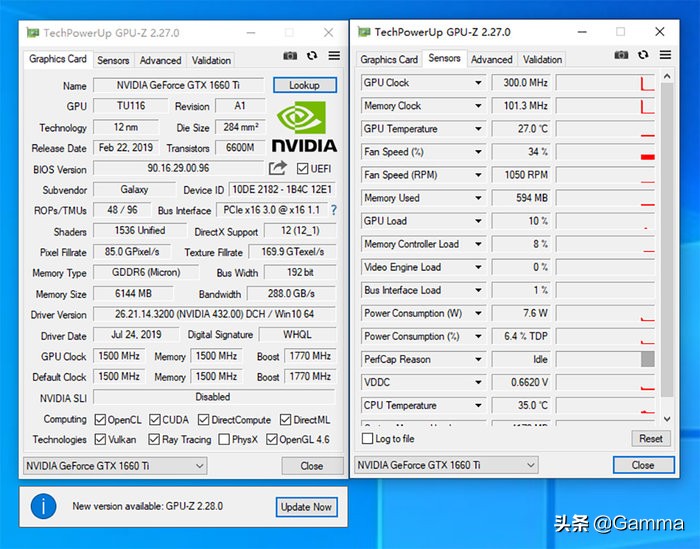700x549 pixels.
Task: Toggle the DirectCompute checkbox
Action: point(204,420)
